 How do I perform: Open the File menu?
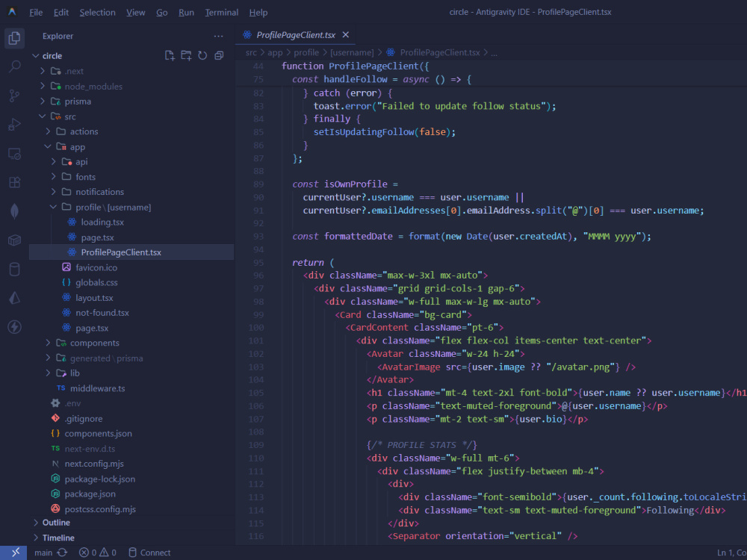(36, 13)
